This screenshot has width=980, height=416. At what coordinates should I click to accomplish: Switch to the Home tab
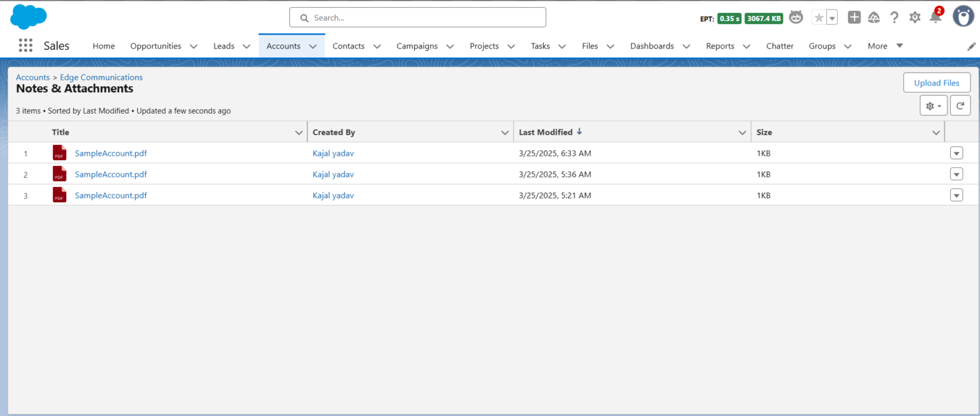pos(103,46)
